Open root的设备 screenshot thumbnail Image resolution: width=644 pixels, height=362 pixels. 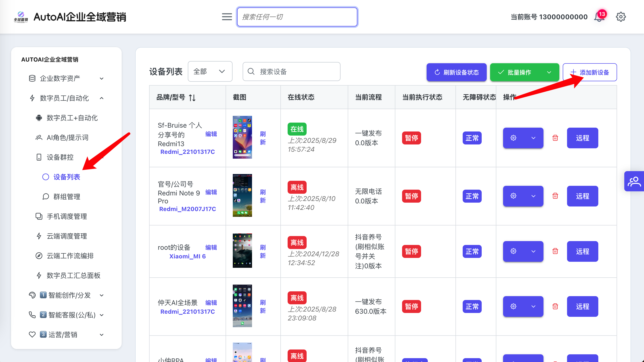click(242, 250)
